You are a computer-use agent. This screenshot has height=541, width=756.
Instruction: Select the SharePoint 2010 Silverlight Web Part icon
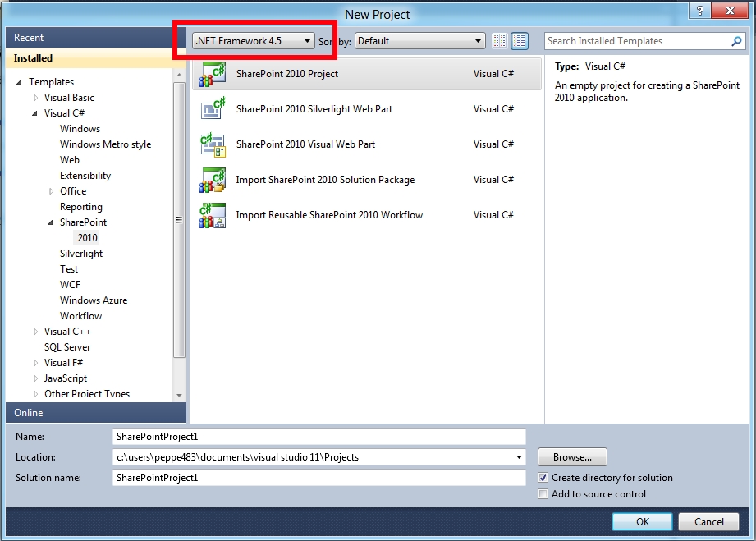click(213, 109)
